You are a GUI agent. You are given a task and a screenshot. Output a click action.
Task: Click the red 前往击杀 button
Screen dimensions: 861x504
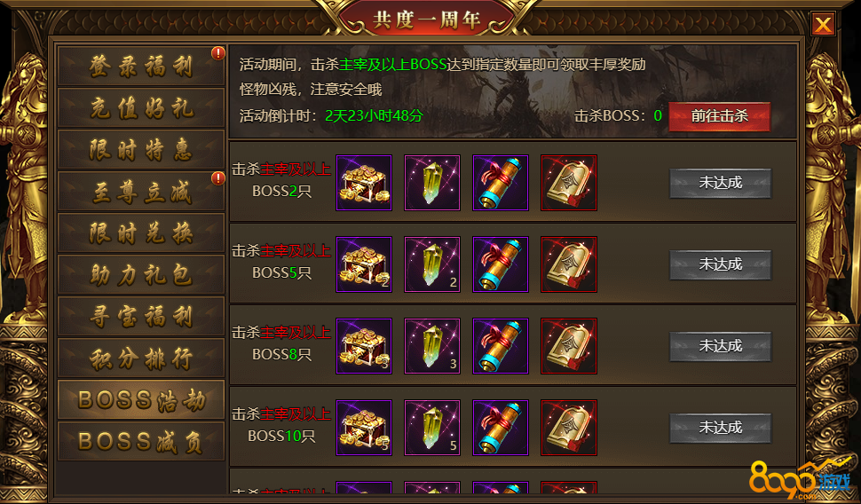pos(719,116)
